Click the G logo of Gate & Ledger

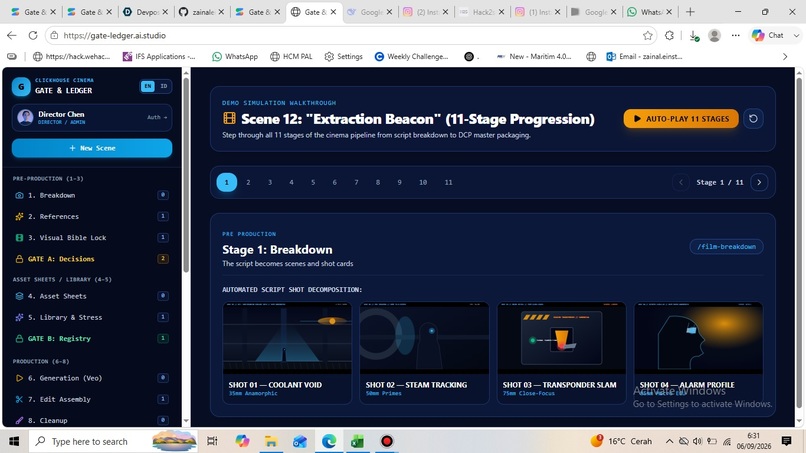tap(21, 86)
